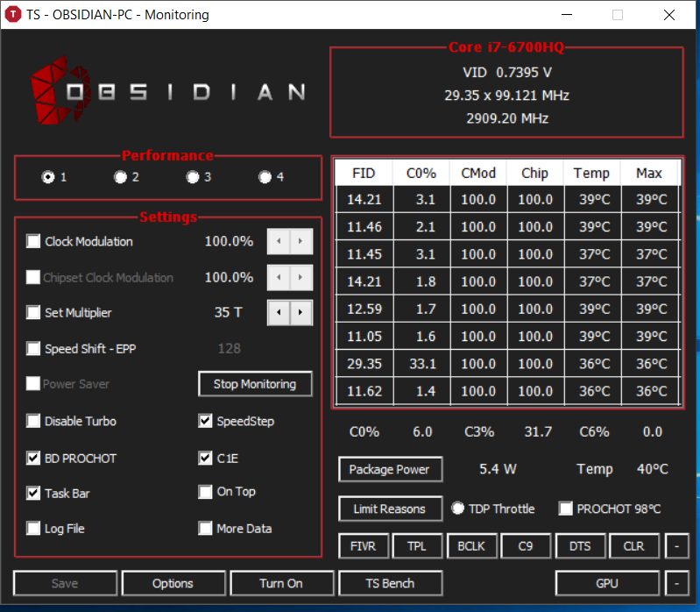Enable the On Top checkbox
The image size is (700, 612).
click(205, 492)
